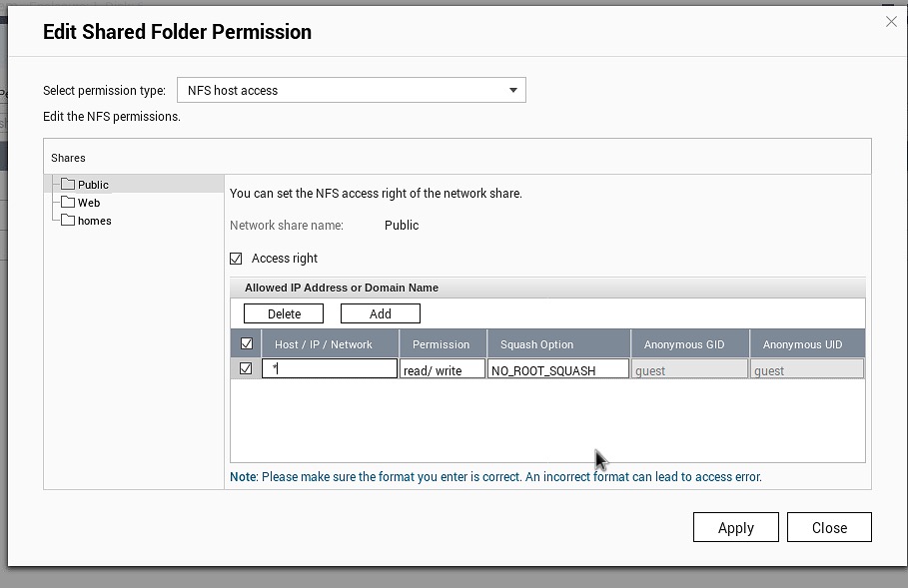Image resolution: width=908 pixels, height=588 pixels.
Task: Click the Public folder icon
Action: coord(68,185)
